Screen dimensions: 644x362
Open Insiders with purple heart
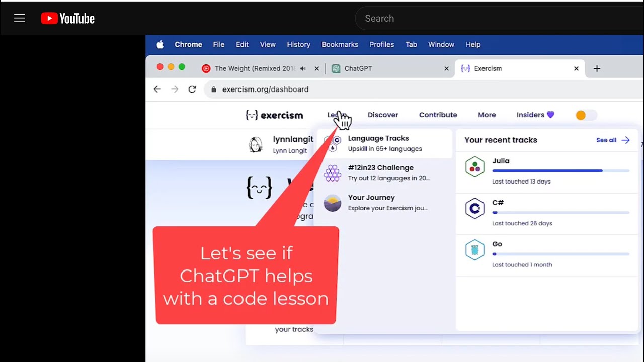tap(535, 115)
